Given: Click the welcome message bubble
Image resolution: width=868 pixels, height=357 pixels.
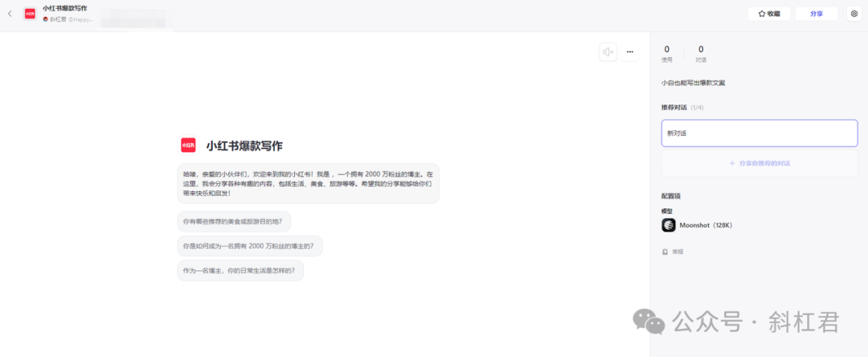Looking at the screenshot, I should click(309, 183).
